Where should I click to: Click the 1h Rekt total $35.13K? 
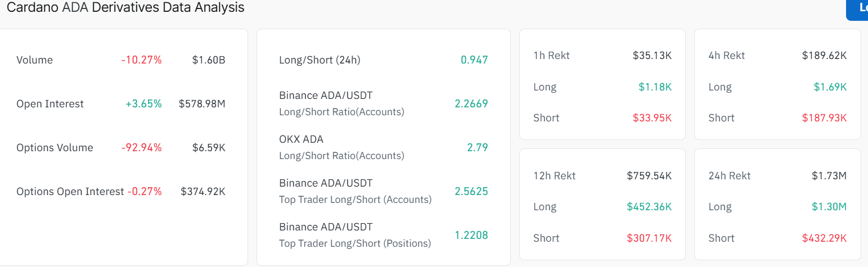point(652,56)
